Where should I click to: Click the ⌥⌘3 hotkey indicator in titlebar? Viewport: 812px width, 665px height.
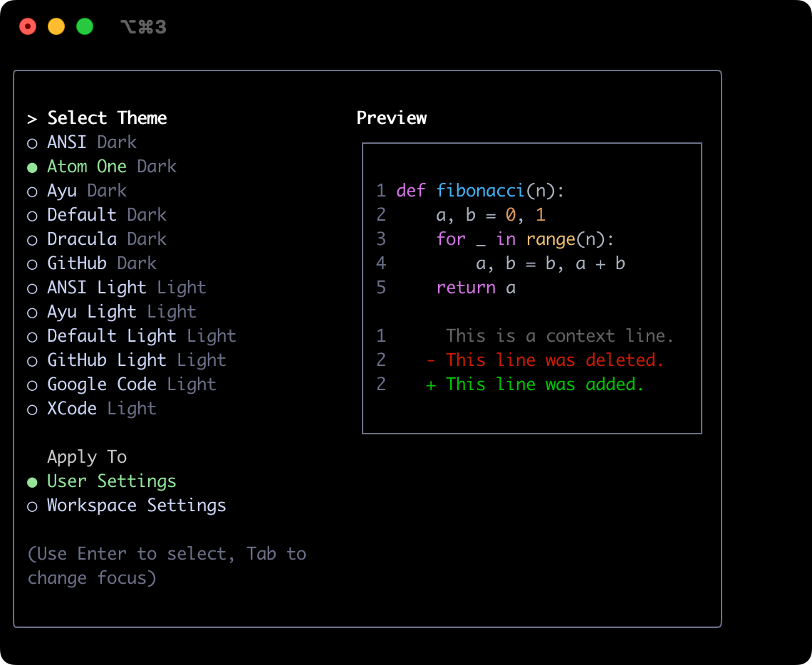pos(142,26)
